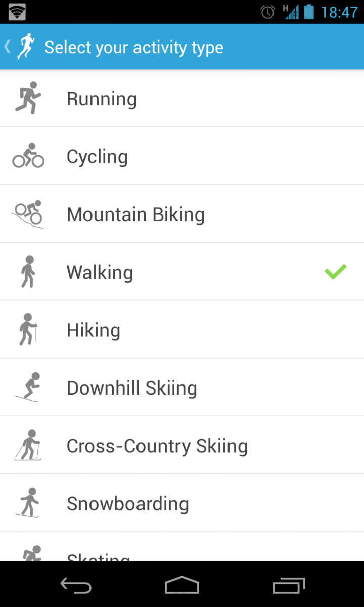Viewport: 364px width, 607px height.
Task: Tap the Hiking figure with pole icon
Action: coord(28,329)
